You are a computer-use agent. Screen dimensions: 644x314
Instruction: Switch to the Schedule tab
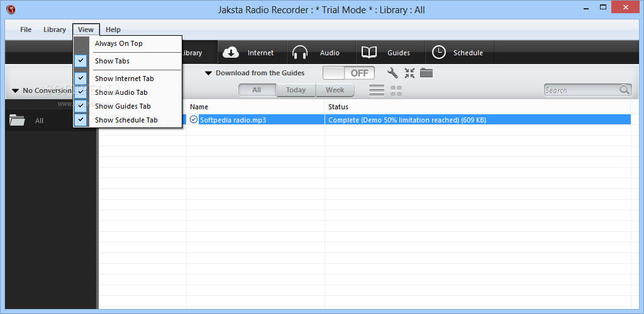click(460, 53)
